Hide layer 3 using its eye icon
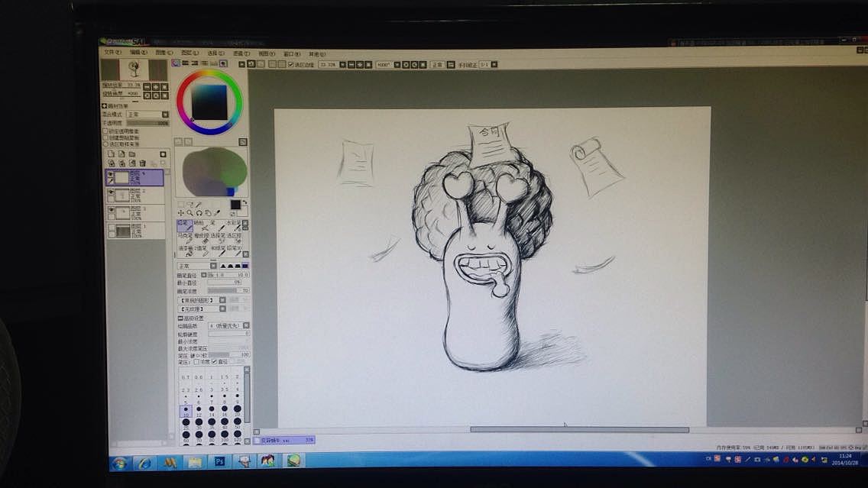 [x=110, y=209]
